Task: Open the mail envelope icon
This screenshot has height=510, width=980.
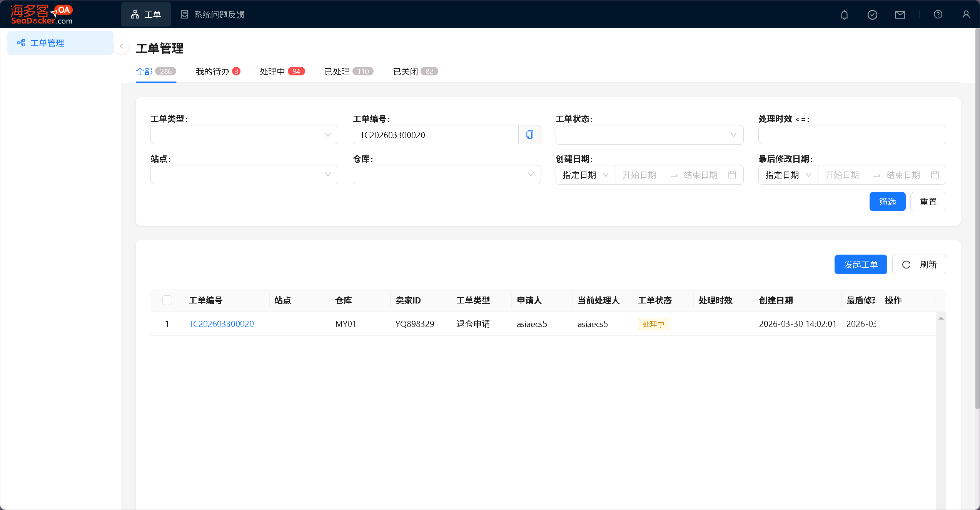Action: click(900, 15)
